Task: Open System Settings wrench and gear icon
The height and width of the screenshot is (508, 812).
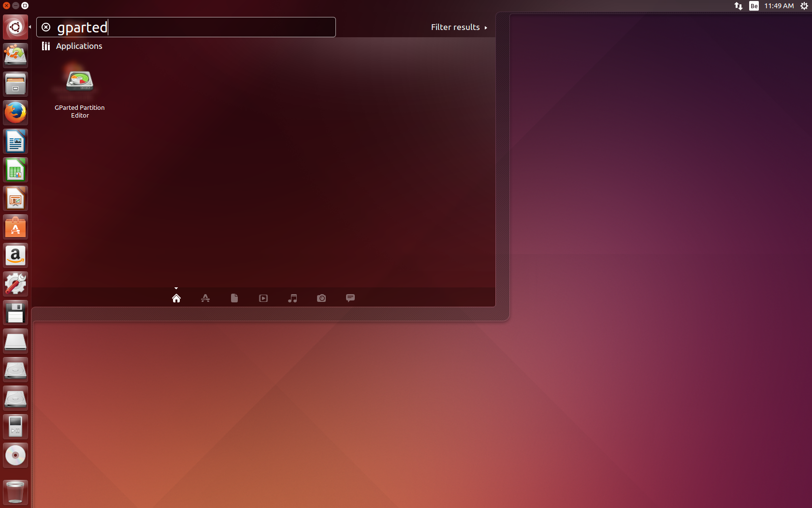Action: tap(15, 284)
